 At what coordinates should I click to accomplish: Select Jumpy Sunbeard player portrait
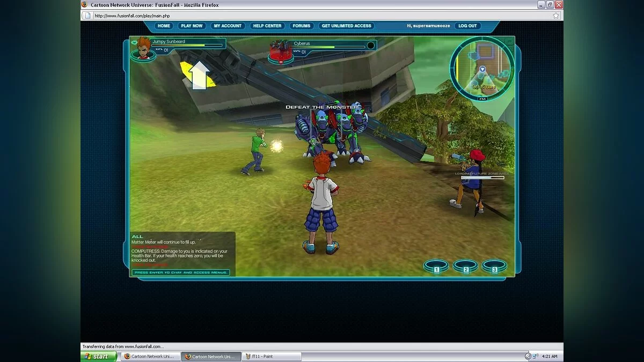point(143,48)
